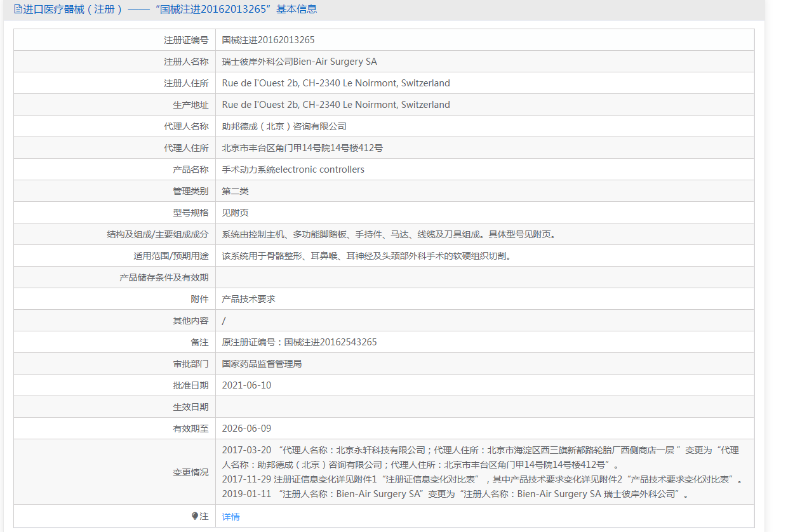
Task: Click the 管理类别 value 第二类
Action: [x=230, y=191]
